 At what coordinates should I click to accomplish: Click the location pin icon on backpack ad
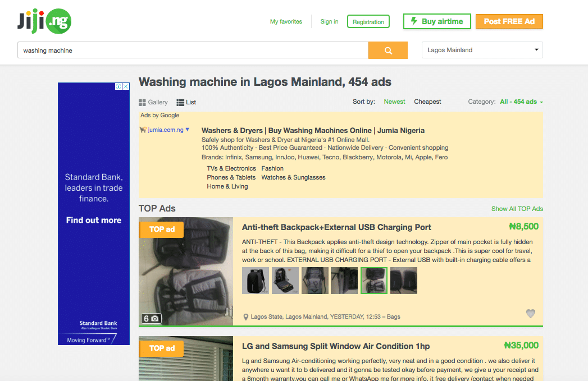(245, 317)
